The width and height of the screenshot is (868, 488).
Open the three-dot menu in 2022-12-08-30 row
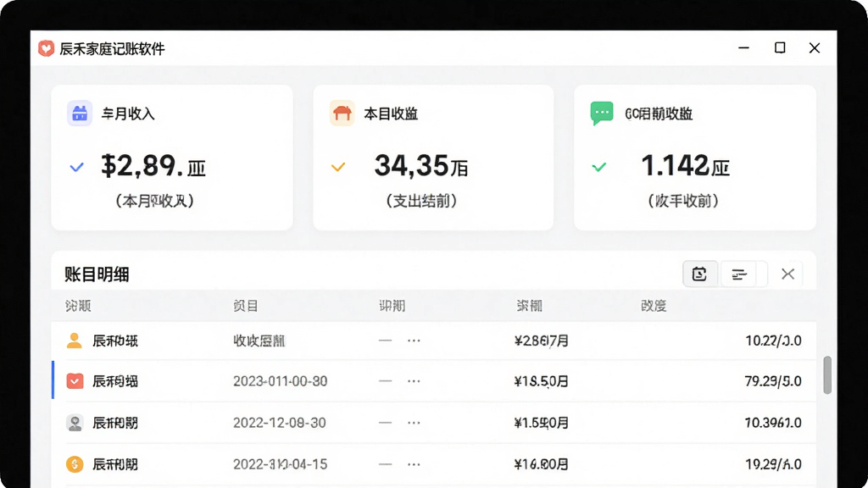(x=414, y=423)
